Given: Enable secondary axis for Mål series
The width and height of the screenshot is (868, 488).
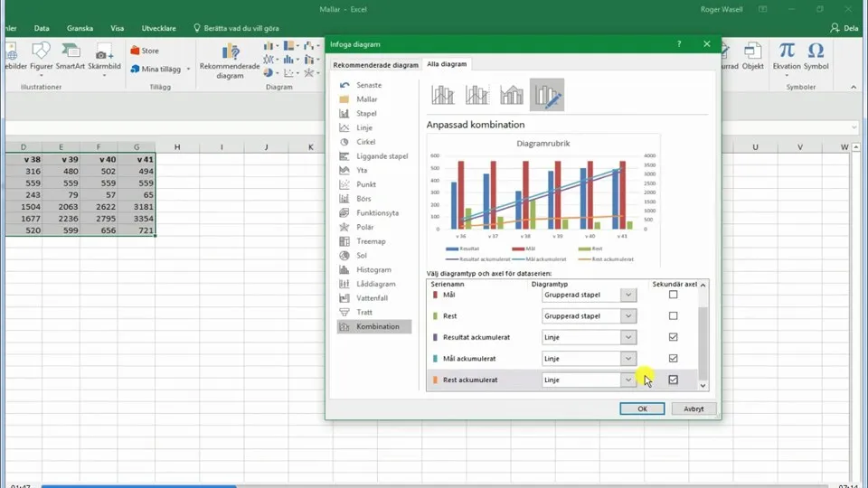Looking at the screenshot, I should coord(673,295).
